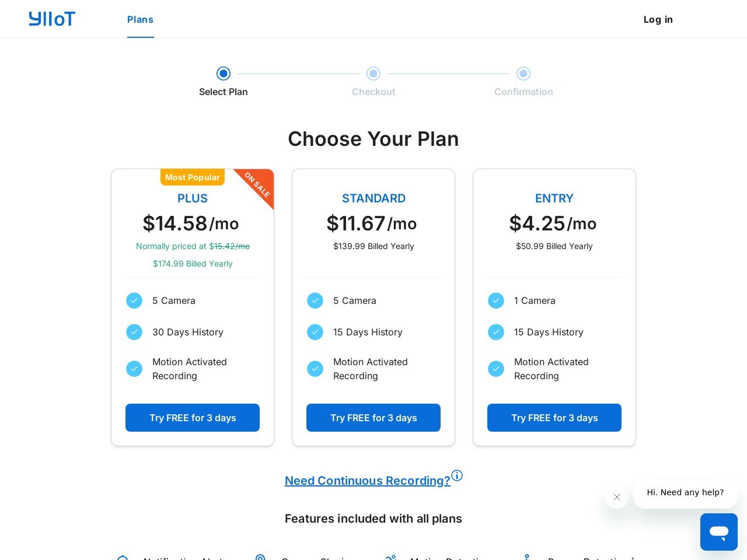Click the info icon beside Continuous Recording
The width and height of the screenshot is (747, 560).
[457, 475]
